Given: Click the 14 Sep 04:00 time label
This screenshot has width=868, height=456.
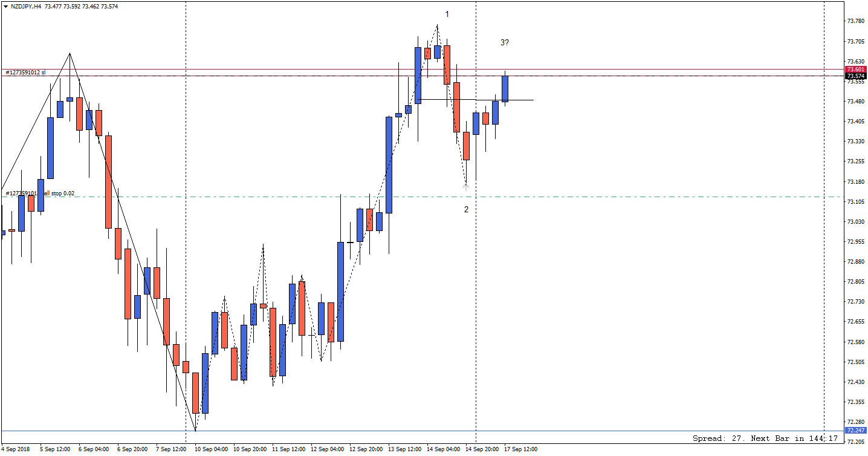Looking at the screenshot, I should [x=444, y=449].
